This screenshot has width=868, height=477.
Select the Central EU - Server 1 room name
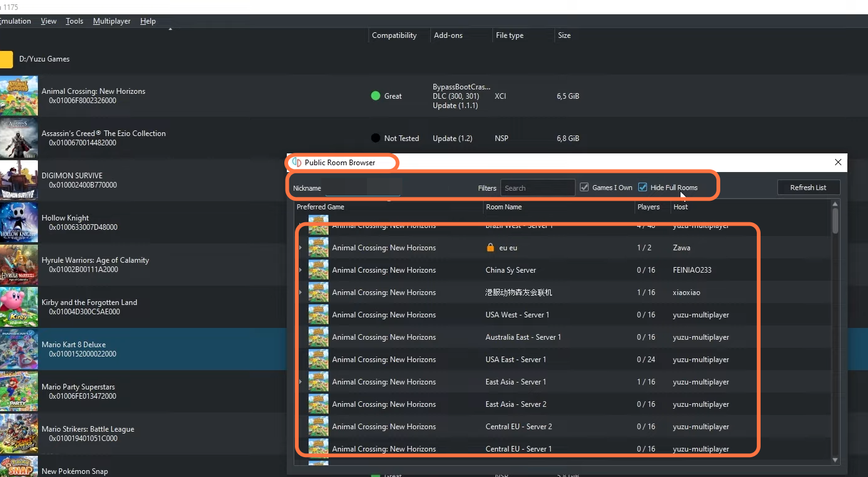[518, 449]
